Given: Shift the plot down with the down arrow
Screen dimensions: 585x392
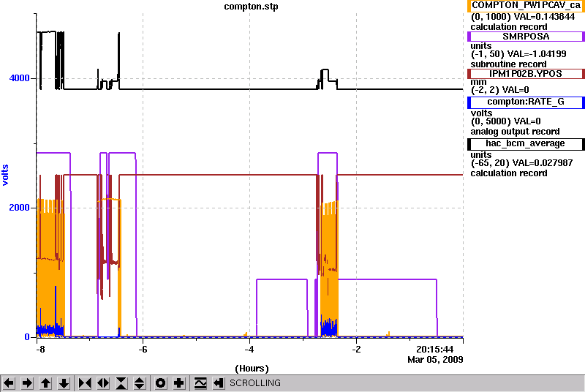Looking at the screenshot, I should 64,383.
